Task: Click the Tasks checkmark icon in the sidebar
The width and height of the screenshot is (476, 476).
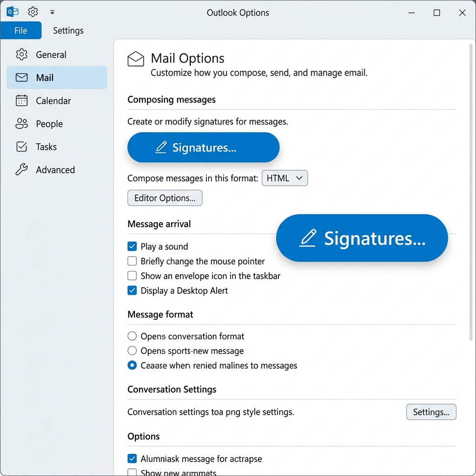Action: 21,147
